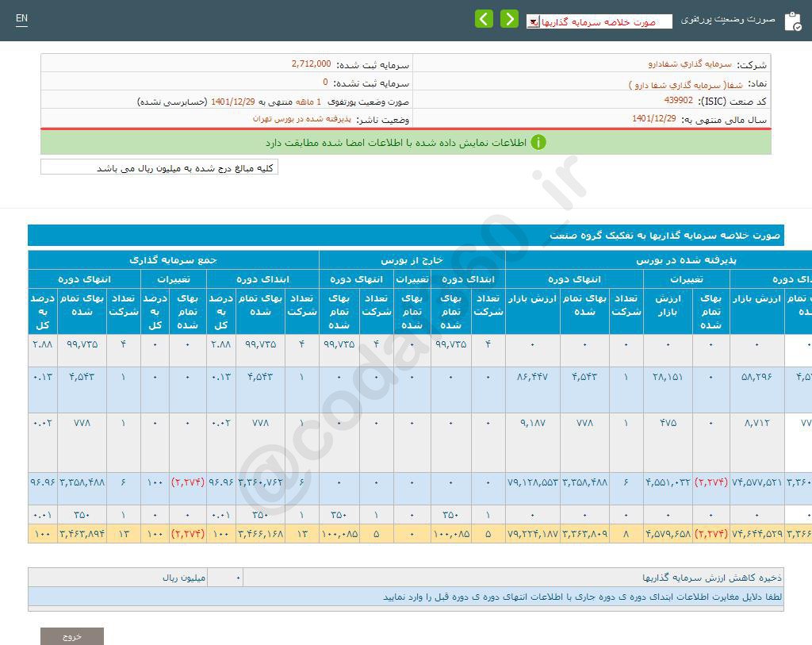Switch language with the EN link

click(x=21, y=18)
